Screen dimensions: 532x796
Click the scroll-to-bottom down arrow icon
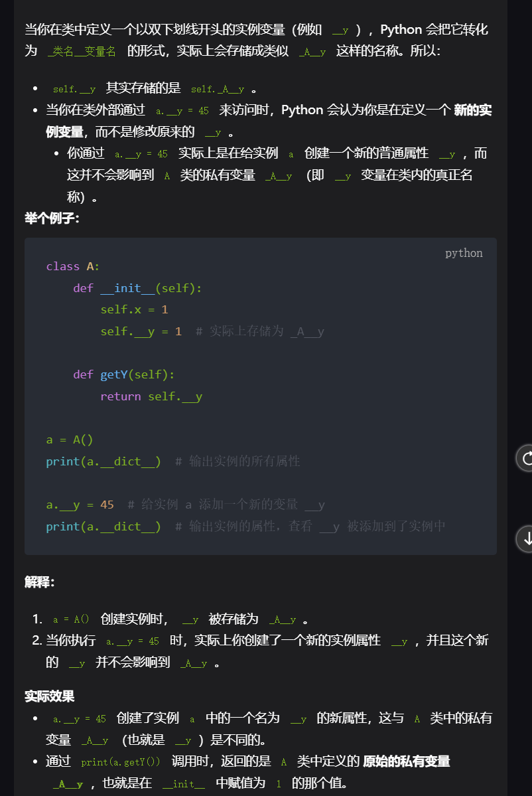pyautogui.click(x=527, y=538)
